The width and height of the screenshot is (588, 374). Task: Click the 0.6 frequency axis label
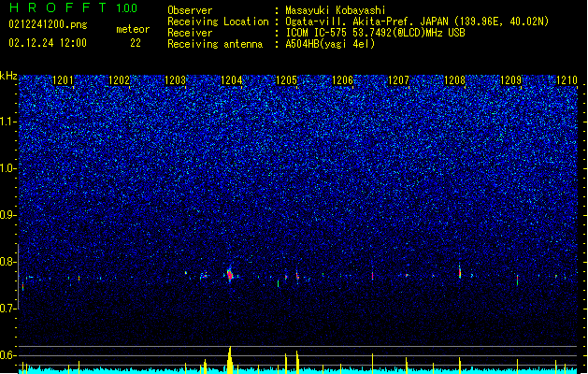coord(7,355)
